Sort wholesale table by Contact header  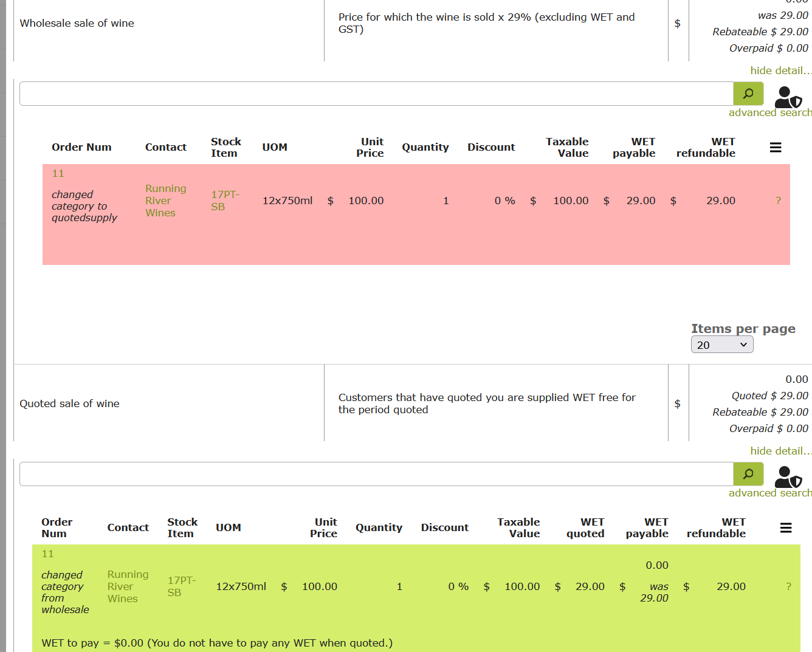point(166,147)
